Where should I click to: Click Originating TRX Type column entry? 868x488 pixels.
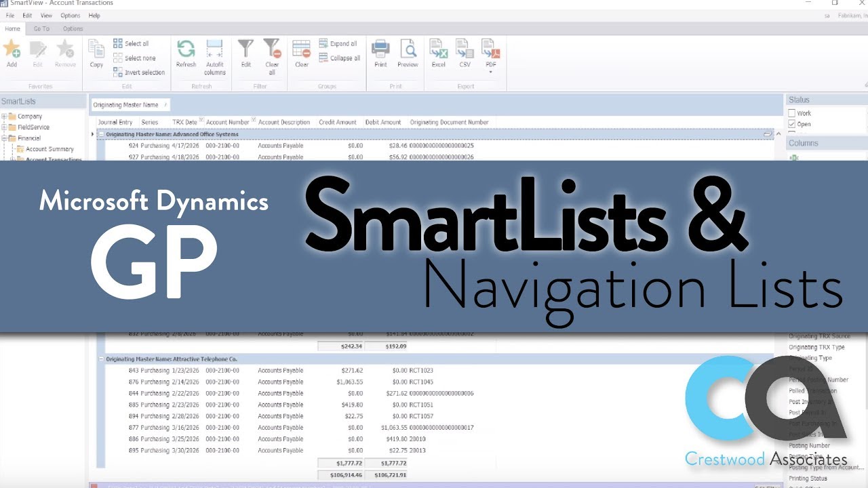pyautogui.click(x=816, y=347)
